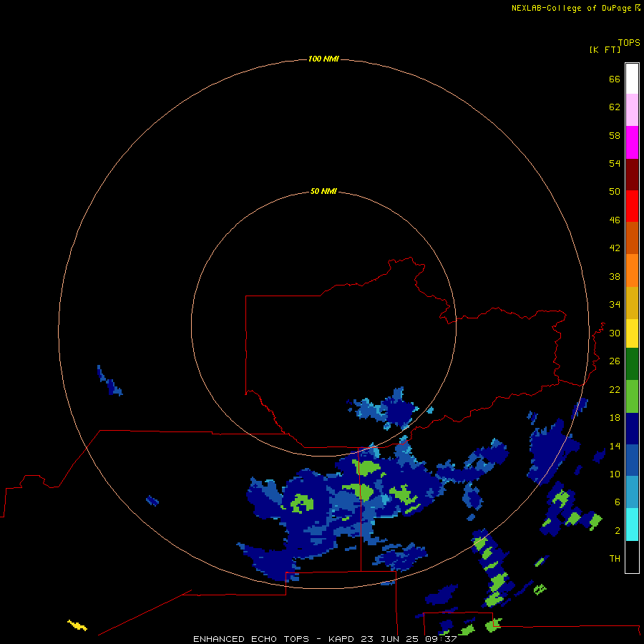Click the dark red legend swatch
The width and height of the screenshot is (644, 644).
click(632, 175)
